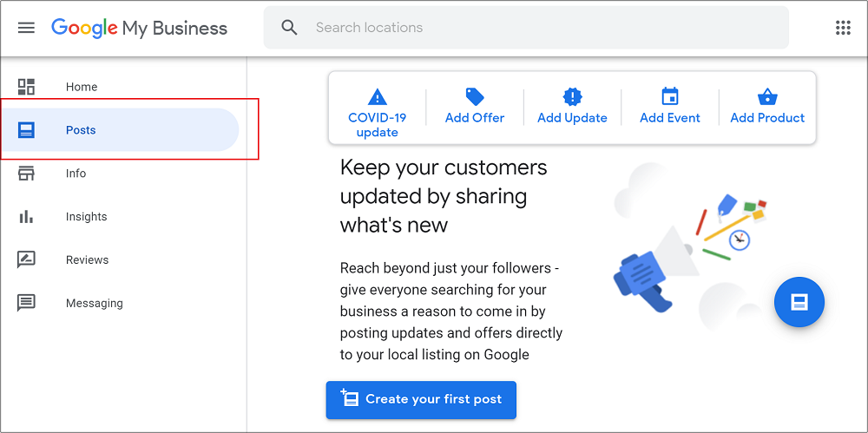
Task: Click the Reviews icon in sidebar
Action: (x=26, y=259)
